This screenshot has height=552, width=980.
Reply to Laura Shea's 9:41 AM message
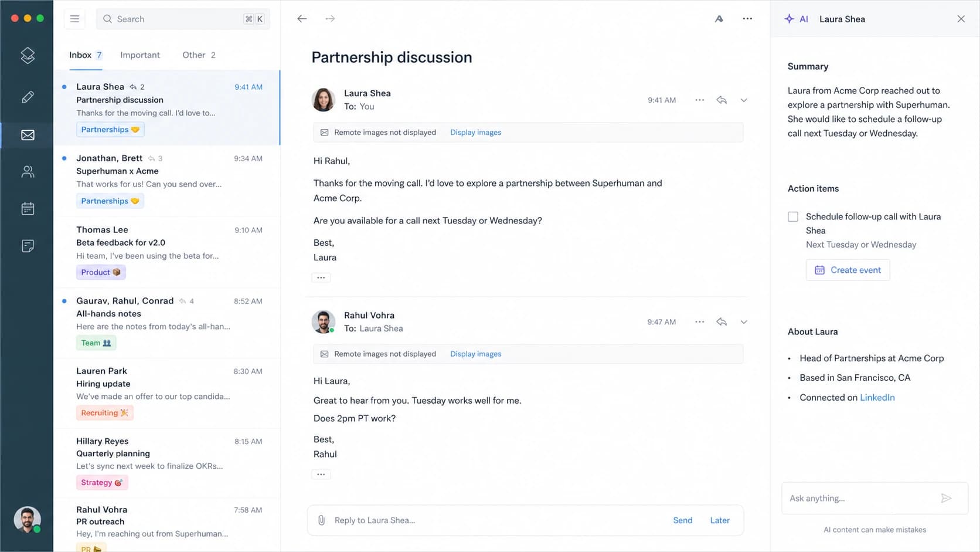tap(722, 100)
